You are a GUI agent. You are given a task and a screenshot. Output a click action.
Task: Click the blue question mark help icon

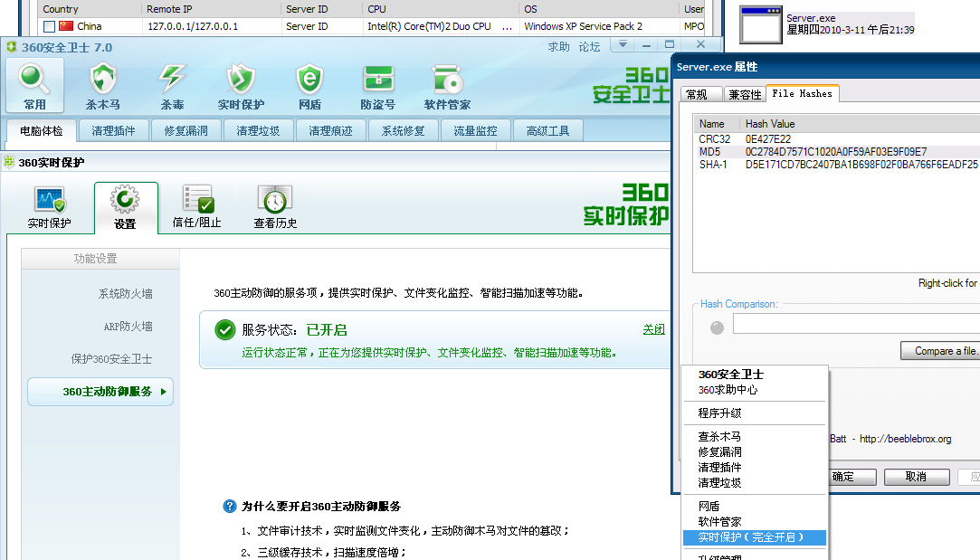230,507
